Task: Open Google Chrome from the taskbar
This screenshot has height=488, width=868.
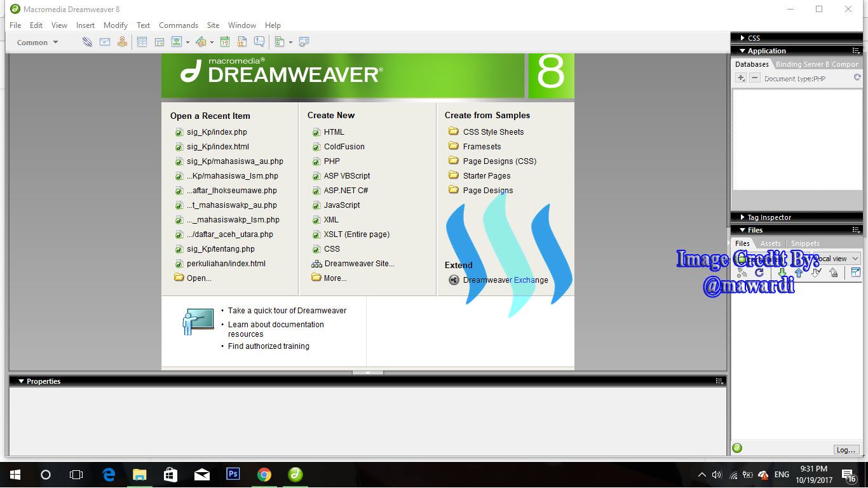Action: pos(264,475)
